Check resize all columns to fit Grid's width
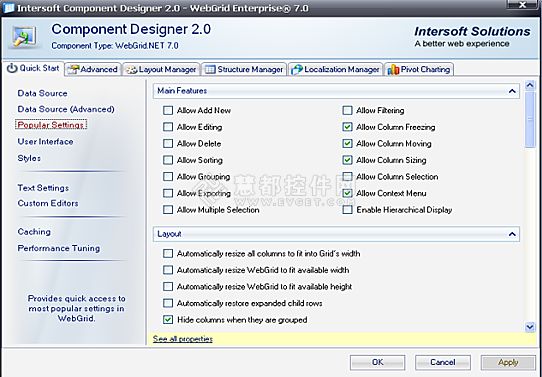The width and height of the screenshot is (542, 377). [x=168, y=254]
